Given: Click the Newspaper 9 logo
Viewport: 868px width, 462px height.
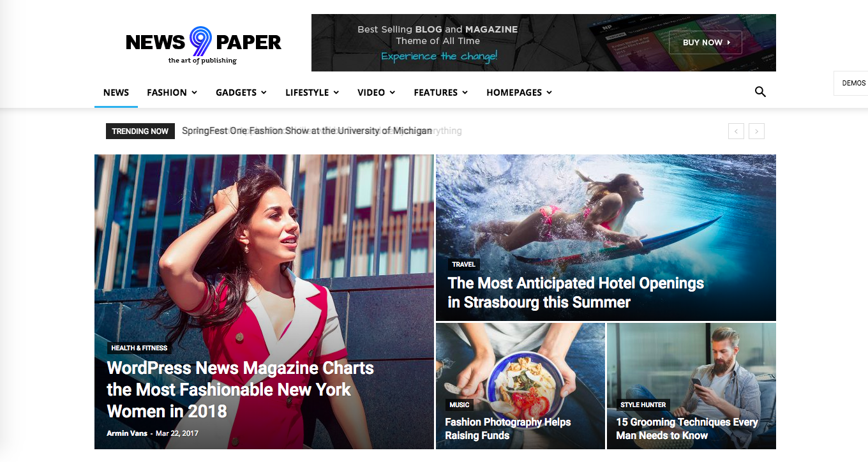Looking at the screenshot, I should (204, 45).
